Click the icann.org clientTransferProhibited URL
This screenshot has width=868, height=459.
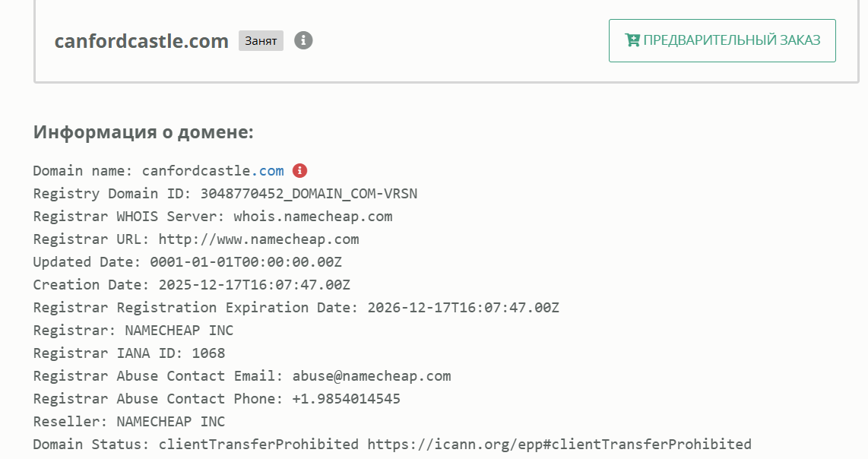(559, 445)
